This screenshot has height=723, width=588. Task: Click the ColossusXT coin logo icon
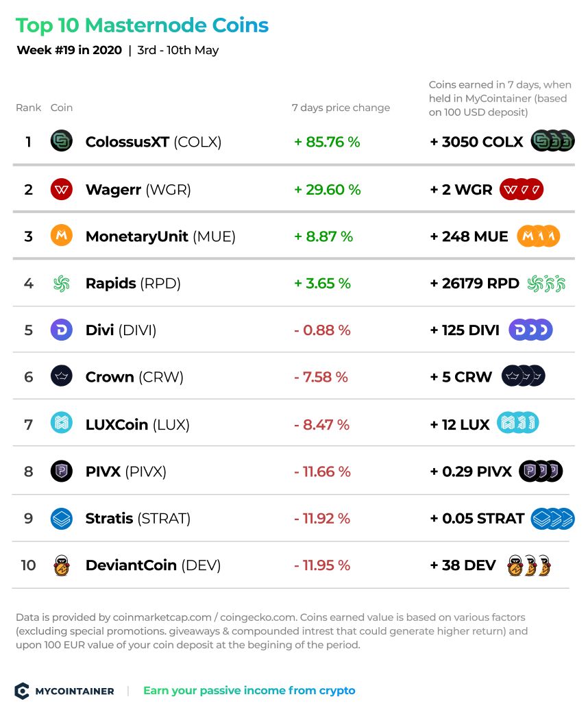(62, 141)
